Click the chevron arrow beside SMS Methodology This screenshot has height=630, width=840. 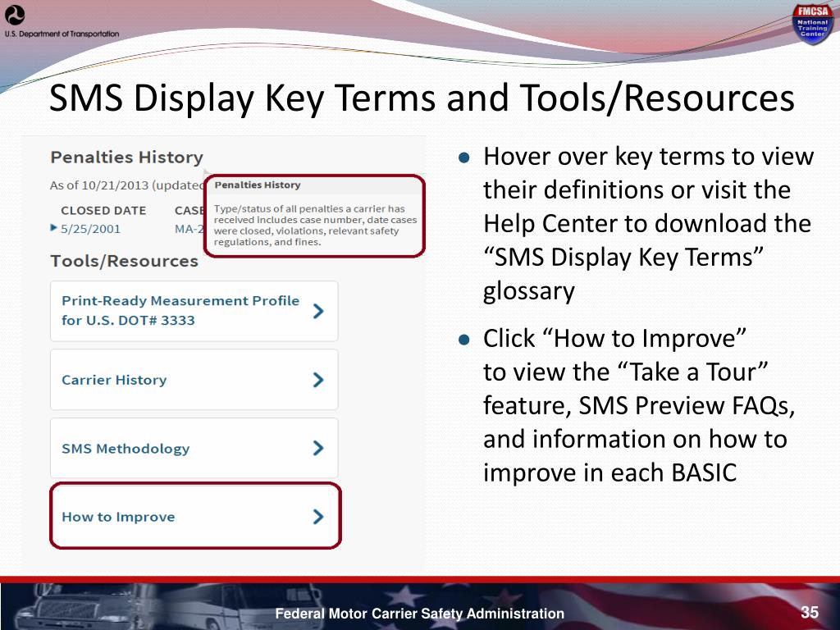click(x=318, y=448)
